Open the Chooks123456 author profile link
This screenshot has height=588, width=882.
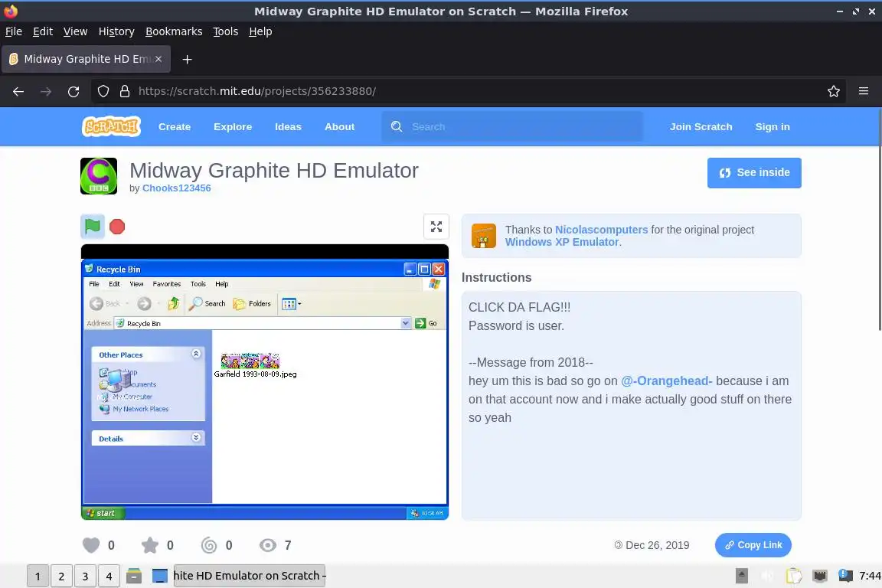(x=177, y=188)
